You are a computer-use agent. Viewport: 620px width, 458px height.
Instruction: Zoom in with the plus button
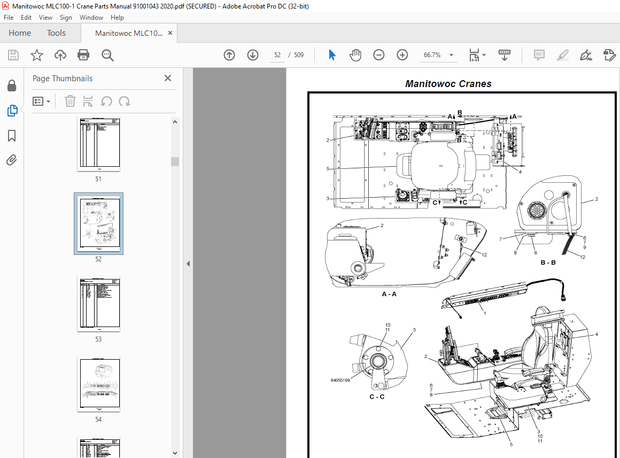[x=402, y=55]
